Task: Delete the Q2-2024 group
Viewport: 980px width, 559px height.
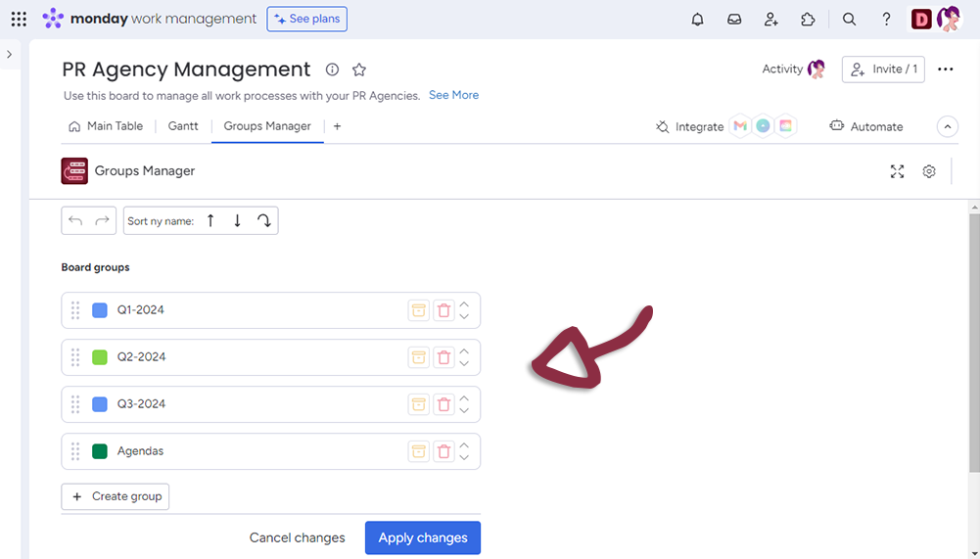Action: [443, 357]
